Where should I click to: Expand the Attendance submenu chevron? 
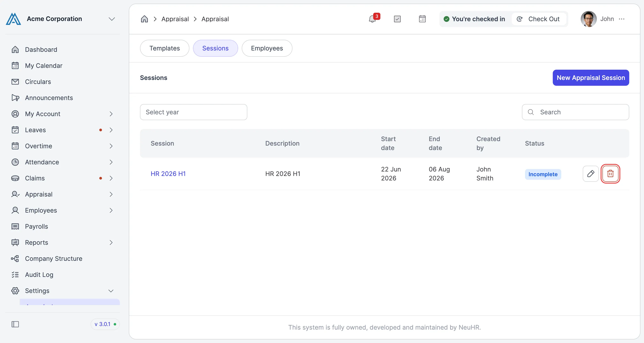pos(111,162)
